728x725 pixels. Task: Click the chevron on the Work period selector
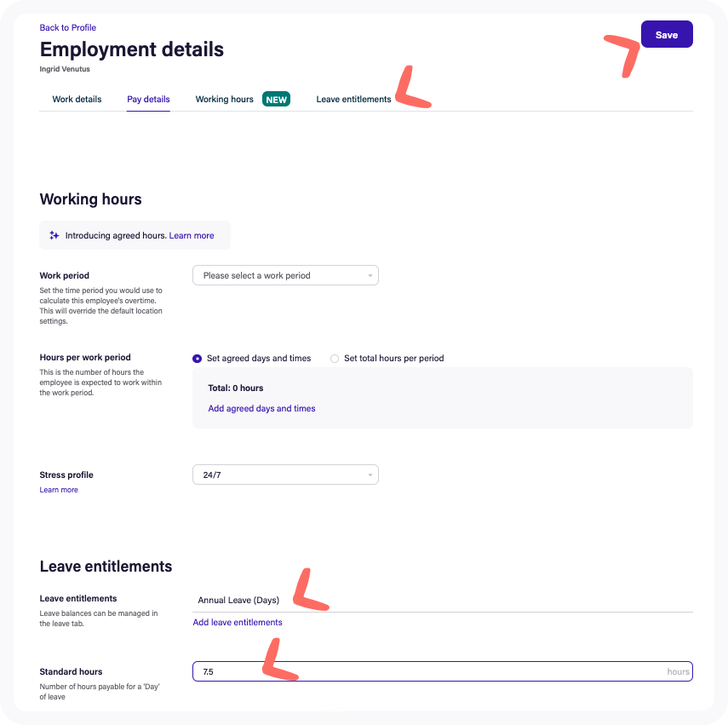pos(370,275)
